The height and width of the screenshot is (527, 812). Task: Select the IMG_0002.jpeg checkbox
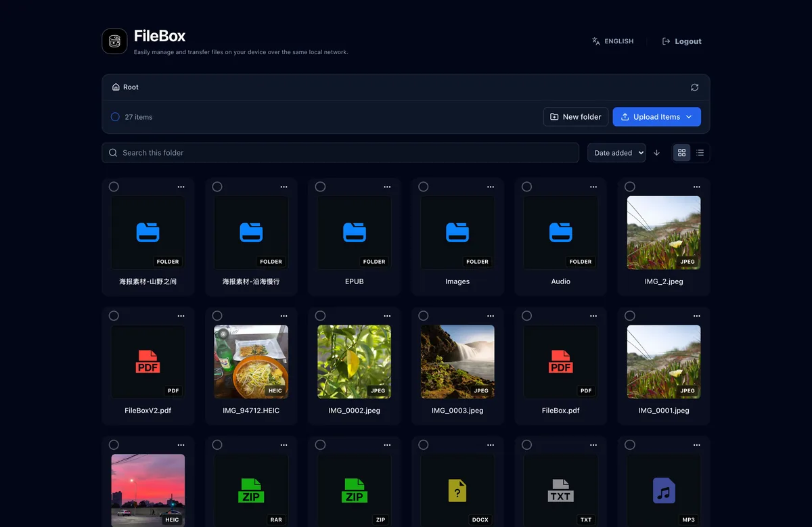[320, 316]
